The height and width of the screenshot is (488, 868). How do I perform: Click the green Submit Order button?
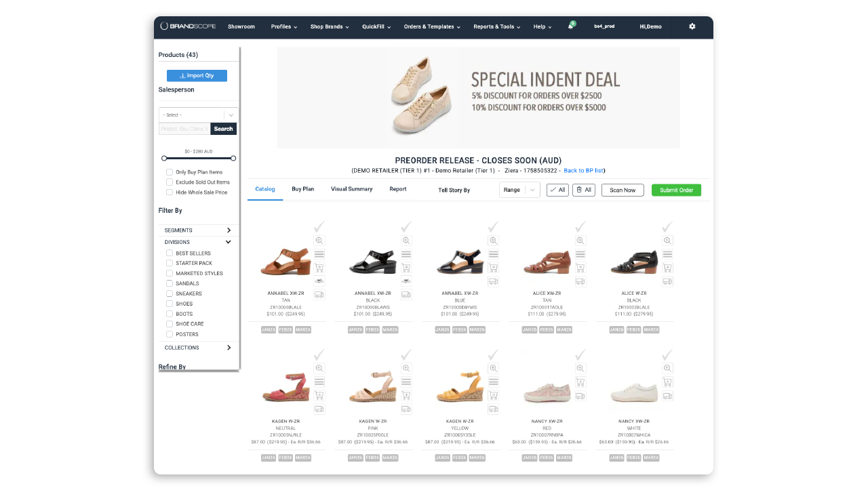(x=676, y=190)
